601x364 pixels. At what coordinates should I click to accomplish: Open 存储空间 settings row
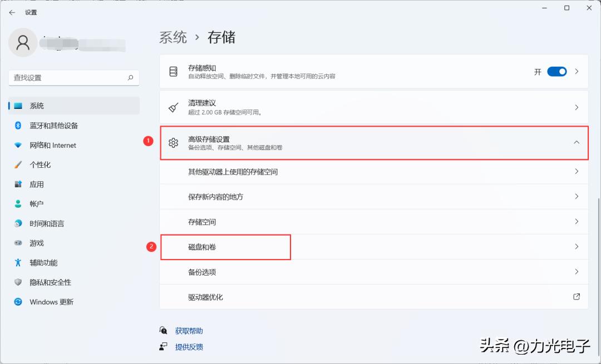point(373,221)
